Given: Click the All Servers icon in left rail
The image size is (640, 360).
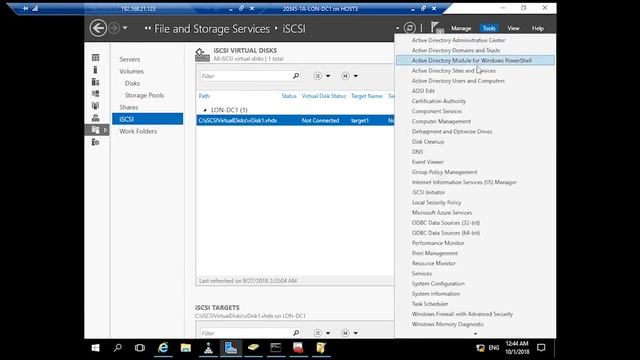Looking at the screenshot, I should coord(96,82).
